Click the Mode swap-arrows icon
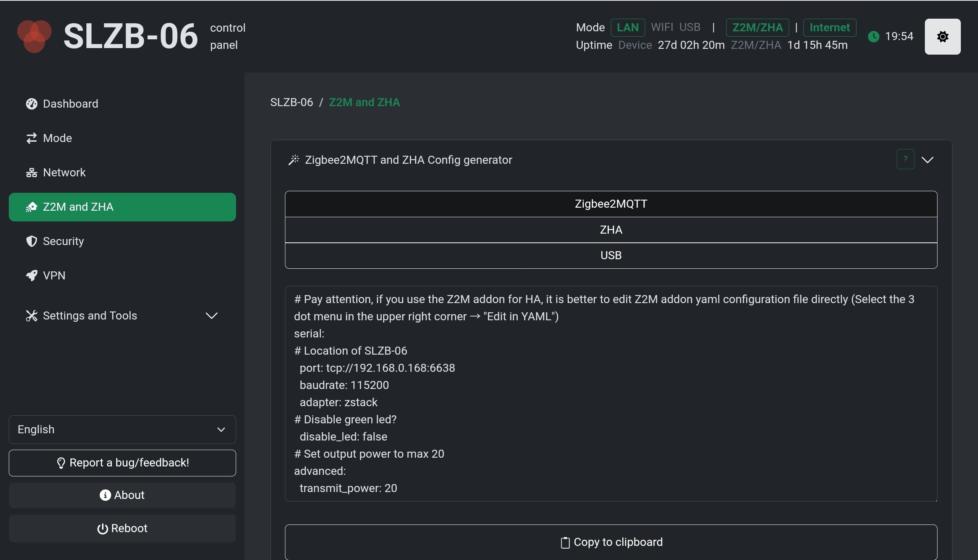Image resolution: width=978 pixels, height=560 pixels. click(32, 138)
